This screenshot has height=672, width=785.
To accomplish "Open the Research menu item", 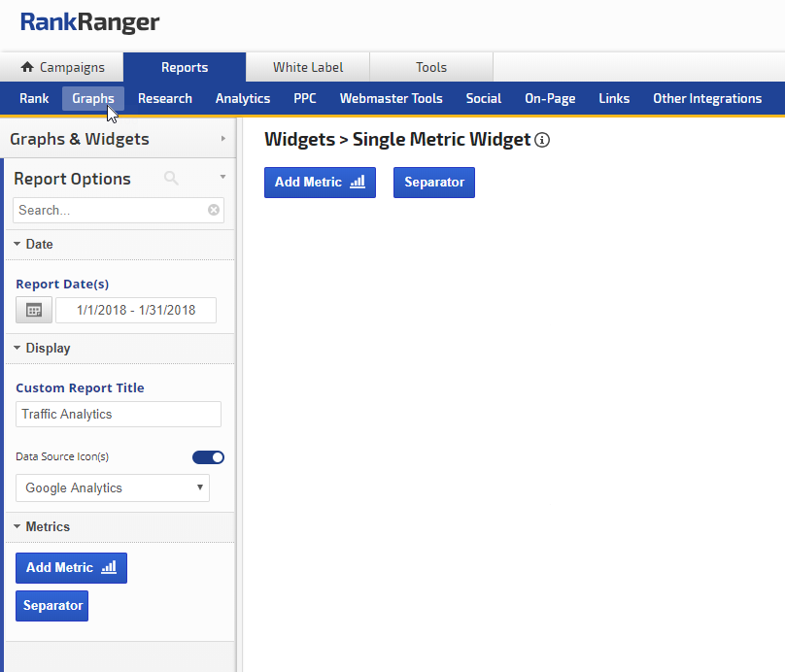I will [164, 98].
